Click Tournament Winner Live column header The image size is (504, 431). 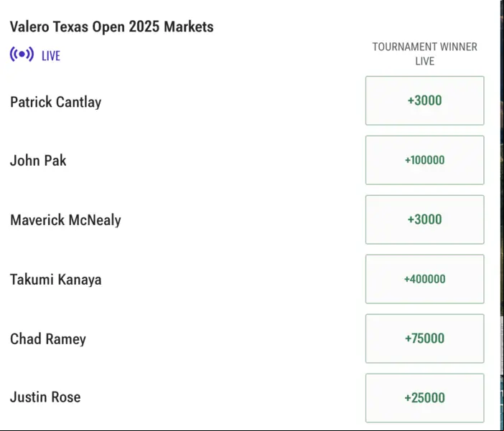(424, 54)
